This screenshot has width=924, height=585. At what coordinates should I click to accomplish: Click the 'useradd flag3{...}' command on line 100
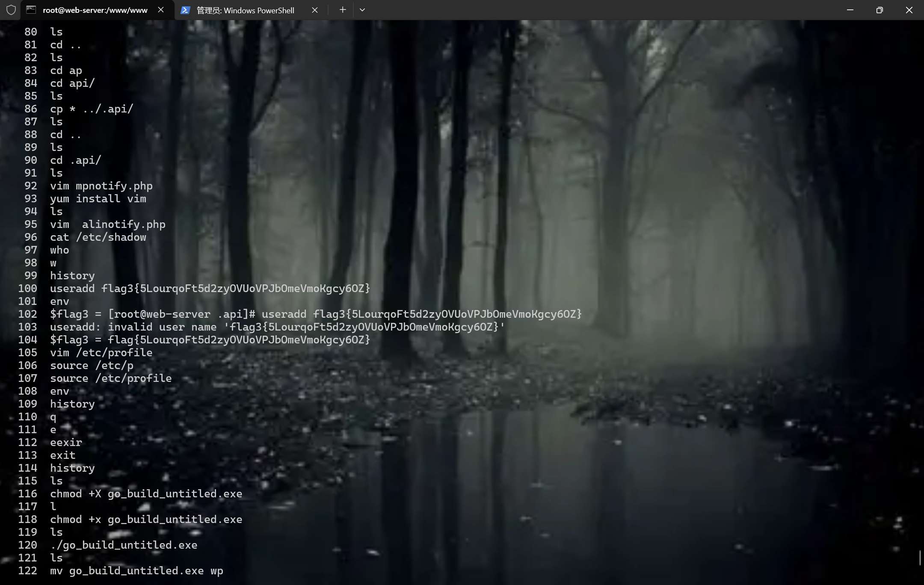point(210,289)
